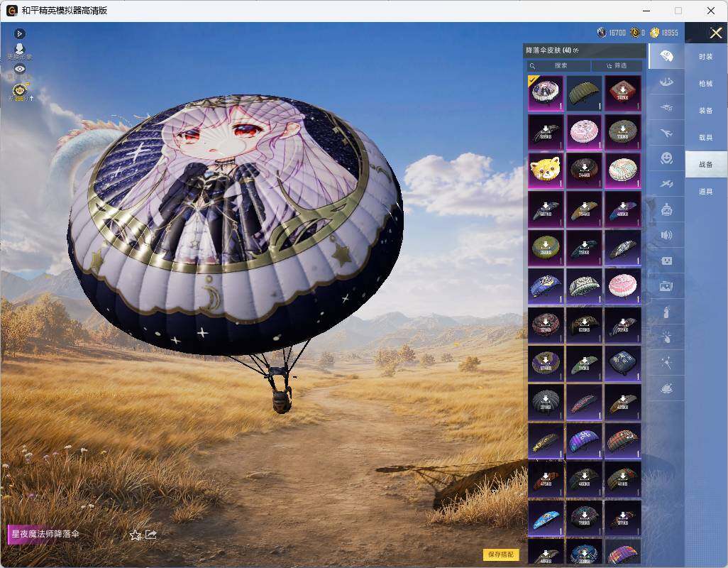Switch to the 时装 tab
Viewport: 728px width, 568px height.
[706, 57]
